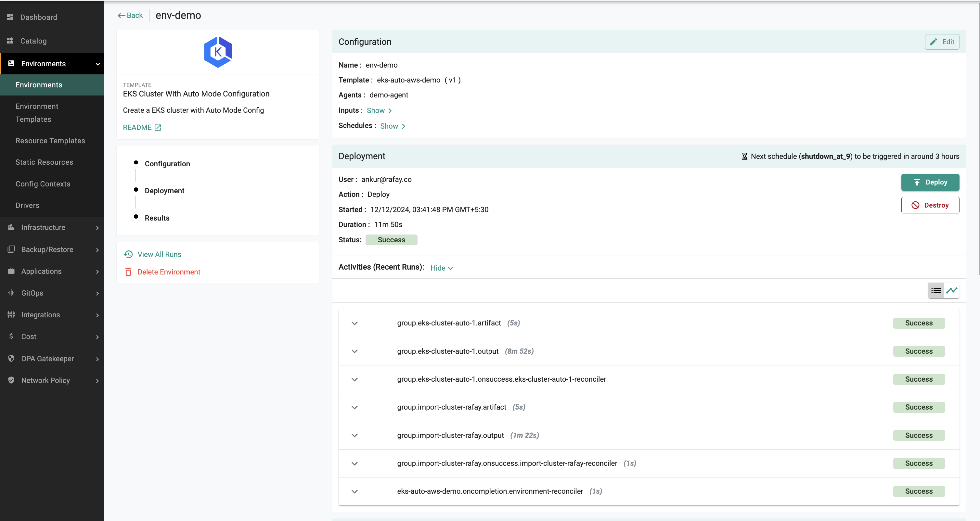Click the GitOps waveform icon

click(x=11, y=292)
